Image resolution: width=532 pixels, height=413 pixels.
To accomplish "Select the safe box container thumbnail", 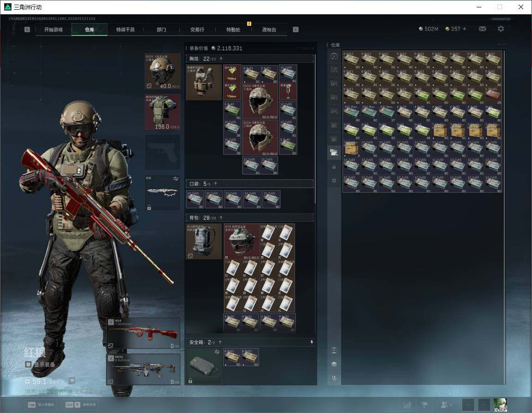I will click(x=204, y=366).
